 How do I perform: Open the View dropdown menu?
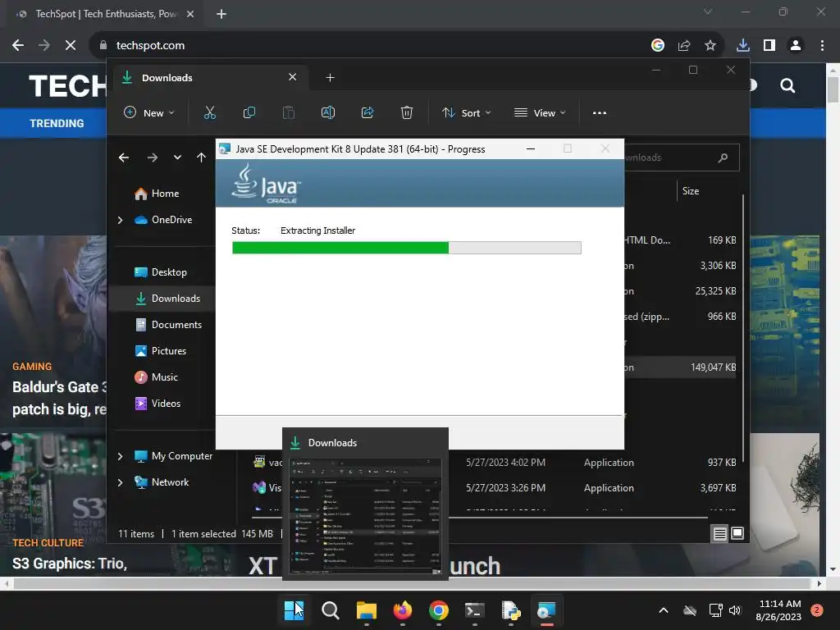540,113
